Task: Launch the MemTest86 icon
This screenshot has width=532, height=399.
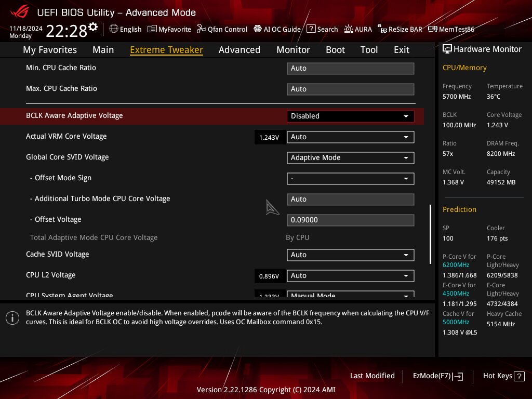Action: coord(433,29)
